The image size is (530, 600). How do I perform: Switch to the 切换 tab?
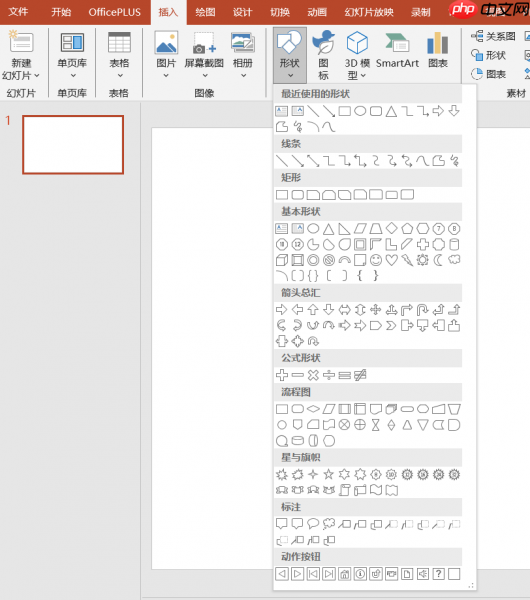coord(280,12)
